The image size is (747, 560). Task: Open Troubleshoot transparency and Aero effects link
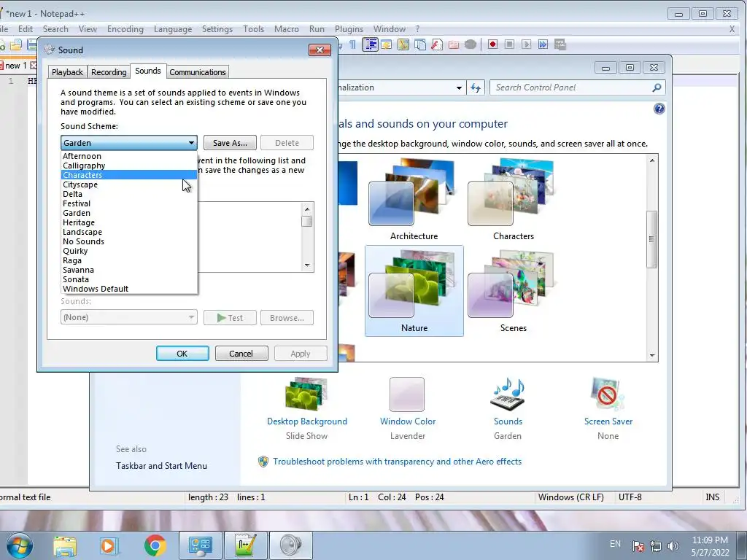pos(397,462)
